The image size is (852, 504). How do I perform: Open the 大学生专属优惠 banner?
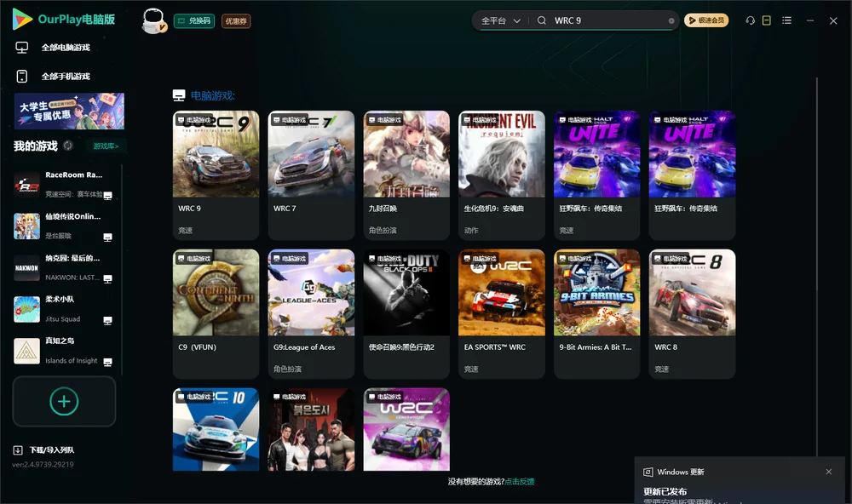tap(69, 112)
